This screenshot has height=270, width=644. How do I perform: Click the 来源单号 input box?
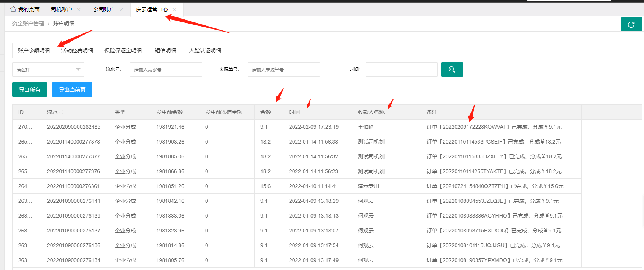point(283,69)
